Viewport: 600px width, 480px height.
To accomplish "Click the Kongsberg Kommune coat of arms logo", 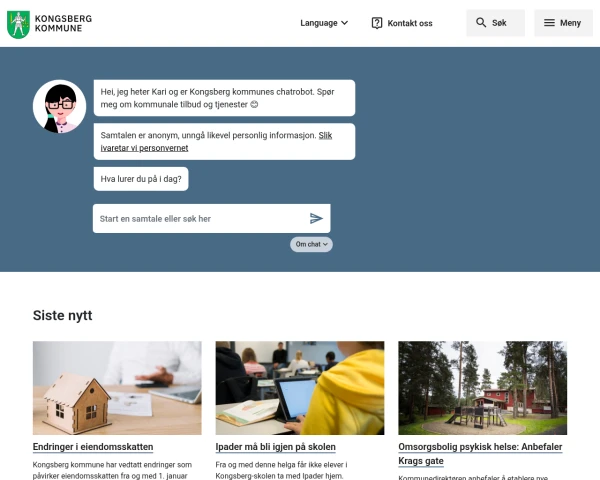I will 18,24.
